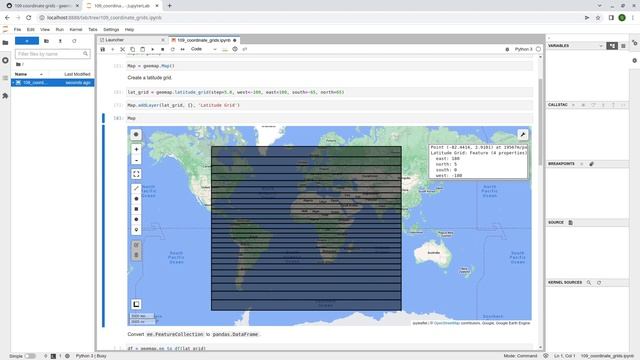
Task: Refresh the file browser list
Action: pyautogui.click(x=74, y=41)
